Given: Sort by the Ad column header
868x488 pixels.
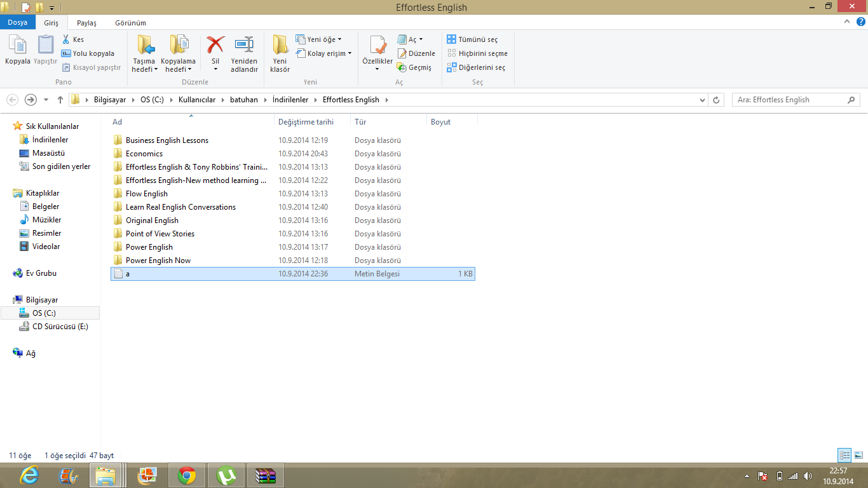Looking at the screenshot, I should point(192,121).
